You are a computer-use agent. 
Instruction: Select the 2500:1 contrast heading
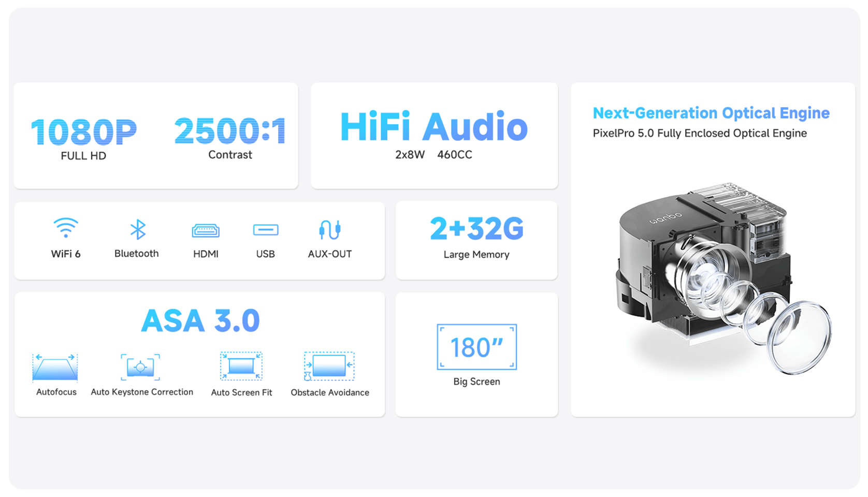point(230,130)
